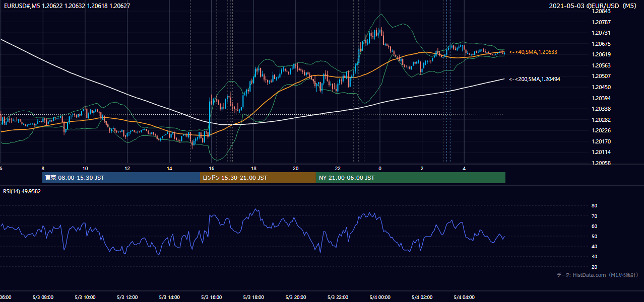The width and height of the screenshot is (644, 302).
Task: Click the 200,SMA,1.20494 label
Action: point(535,79)
